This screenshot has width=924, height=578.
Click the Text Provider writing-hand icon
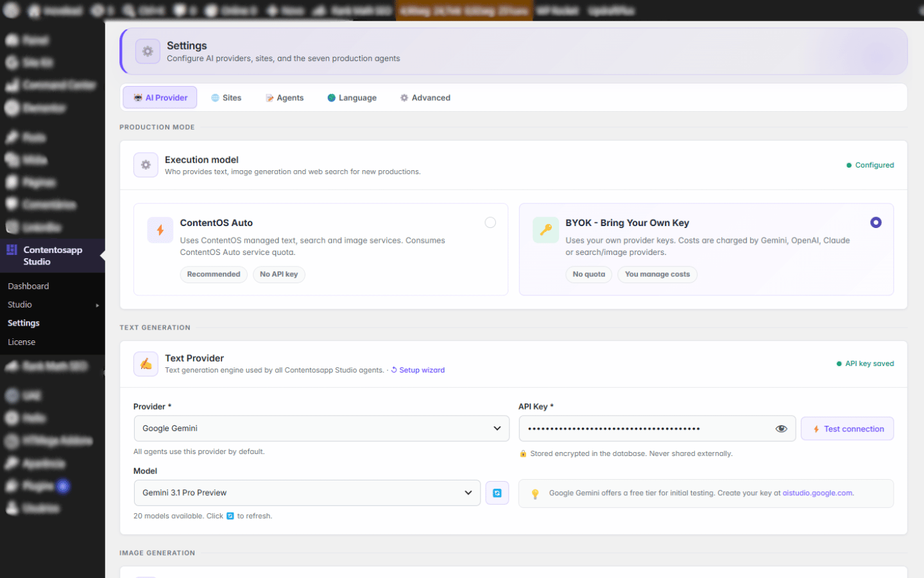(x=146, y=364)
